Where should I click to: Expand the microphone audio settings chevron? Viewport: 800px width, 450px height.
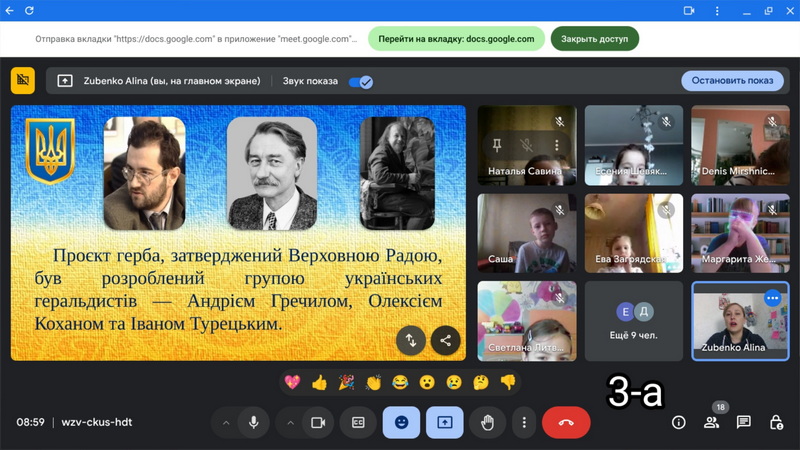[x=226, y=423]
